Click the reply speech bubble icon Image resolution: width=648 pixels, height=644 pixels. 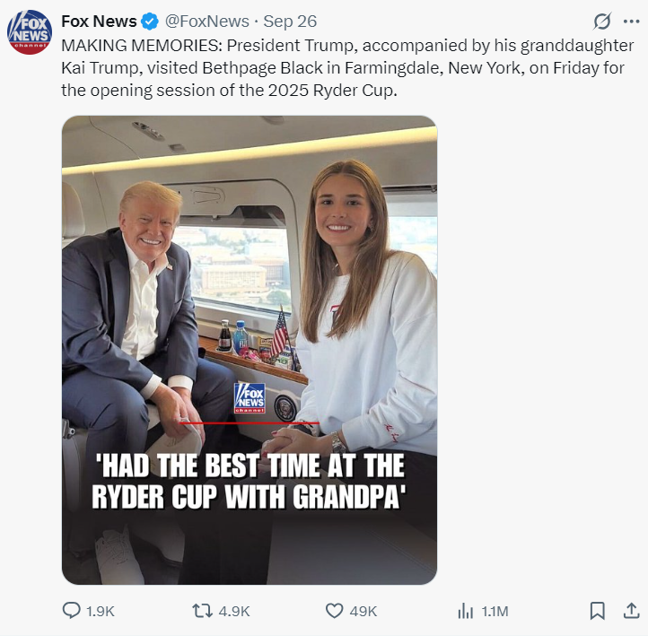pos(72,611)
